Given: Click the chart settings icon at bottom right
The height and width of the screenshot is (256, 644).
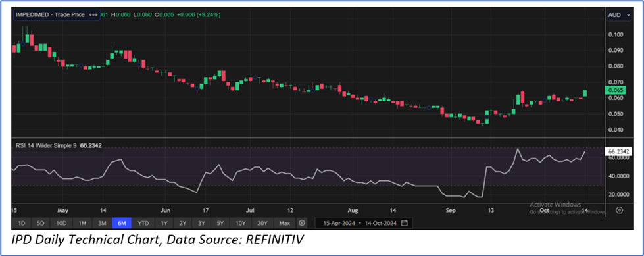Looking at the screenshot, I should click(620, 210).
